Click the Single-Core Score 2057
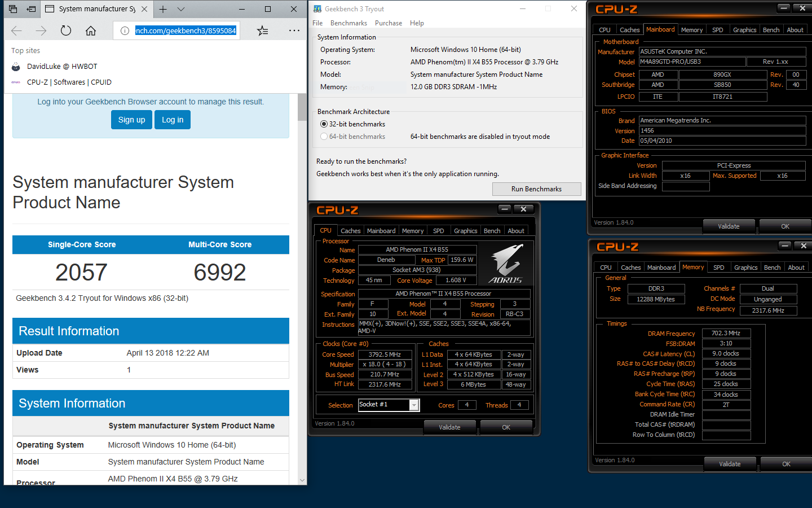812x508 pixels. tap(81, 272)
